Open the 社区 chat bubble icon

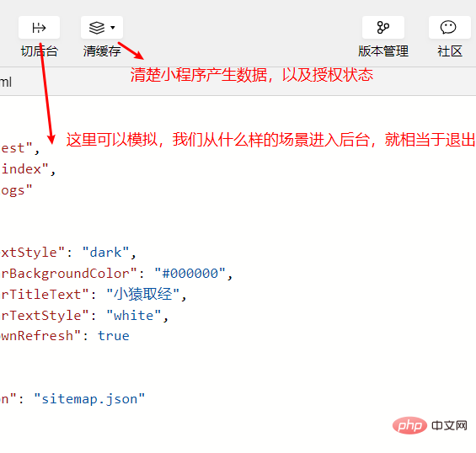coord(449,27)
